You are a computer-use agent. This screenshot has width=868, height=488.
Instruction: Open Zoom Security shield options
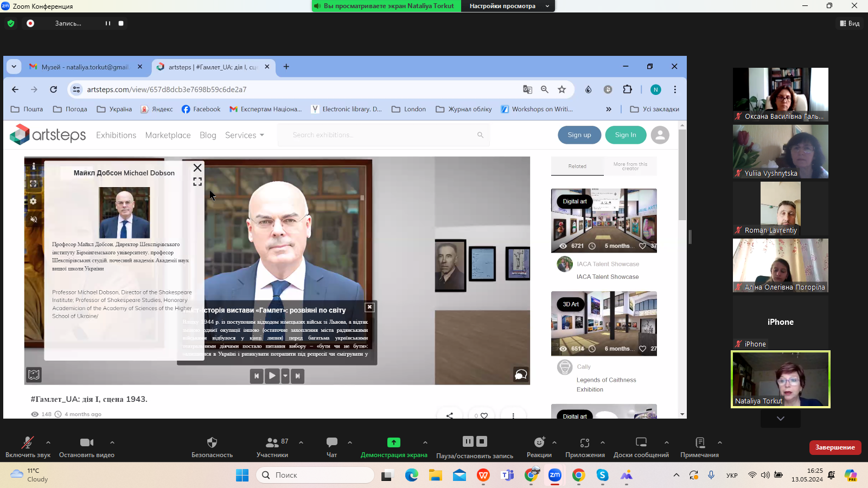(x=212, y=447)
